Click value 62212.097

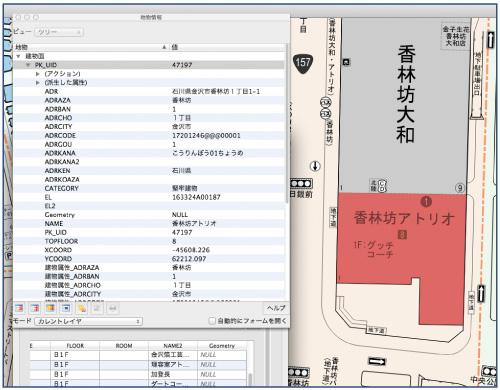click(x=189, y=259)
